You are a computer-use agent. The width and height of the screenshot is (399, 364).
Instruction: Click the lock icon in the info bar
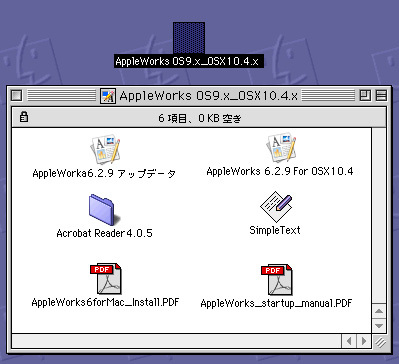(x=24, y=117)
